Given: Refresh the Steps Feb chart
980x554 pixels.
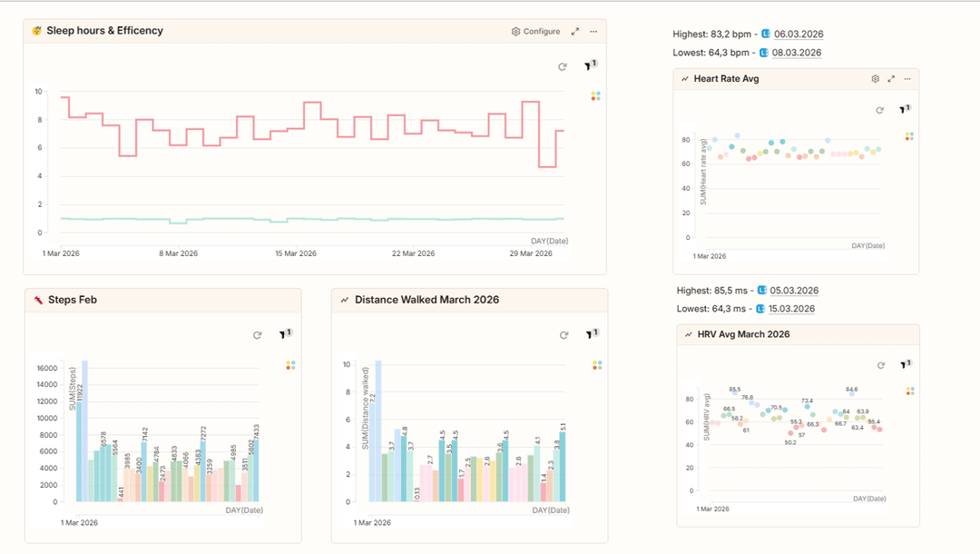Looking at the screenshot, I should click(x=258, y=335).
